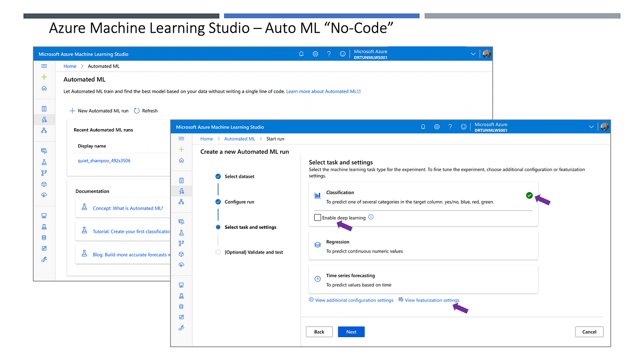The height and width of the screenshot is (362, 644).
Task: Open View featurization settings
Action: [429, 300]
